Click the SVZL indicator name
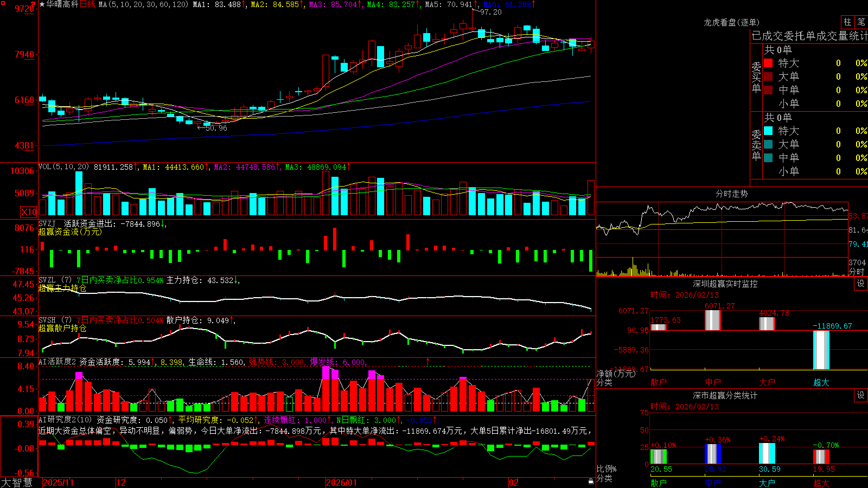Viewport: 868px width, 488px height. [47, 280]
